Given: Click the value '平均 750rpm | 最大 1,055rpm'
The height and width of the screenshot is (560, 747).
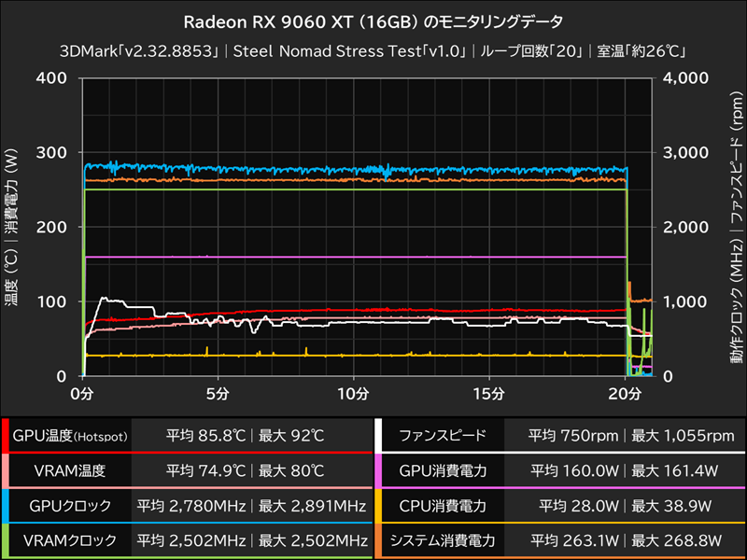Looking at the screenshot, I should (x=631, y=436).
